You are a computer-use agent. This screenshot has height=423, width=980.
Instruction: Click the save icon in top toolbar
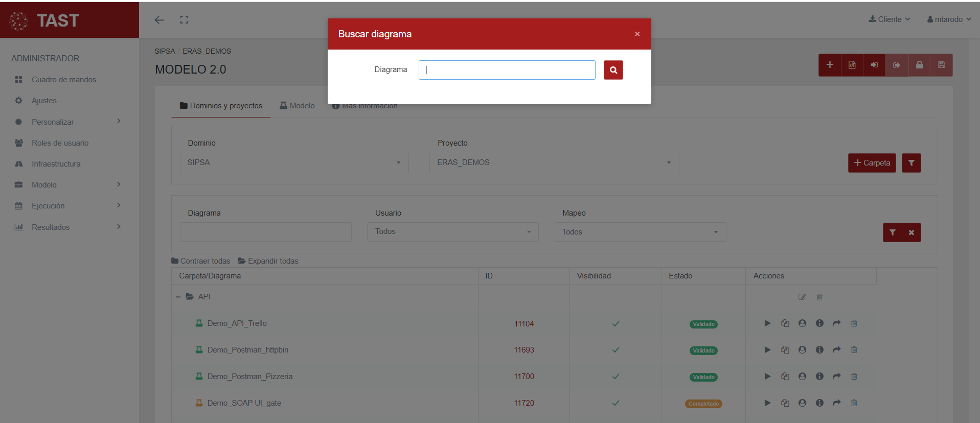pyautogui.click(x=941, y=65)
